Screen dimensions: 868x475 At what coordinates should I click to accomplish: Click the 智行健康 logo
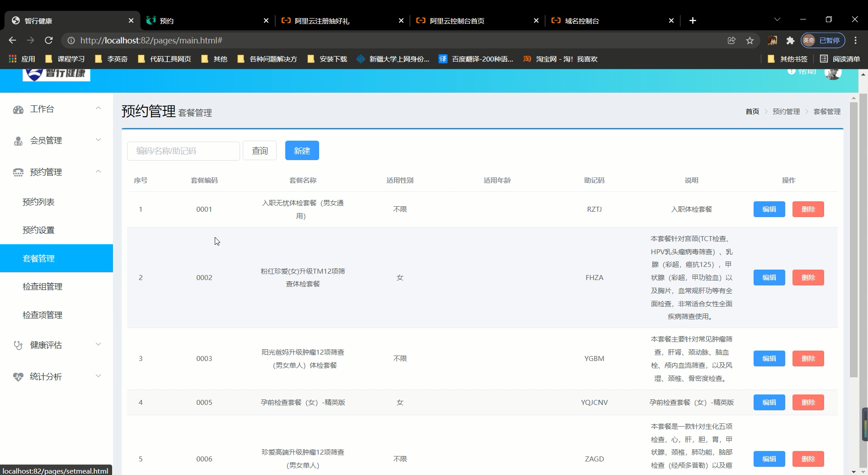coord(57,75)
